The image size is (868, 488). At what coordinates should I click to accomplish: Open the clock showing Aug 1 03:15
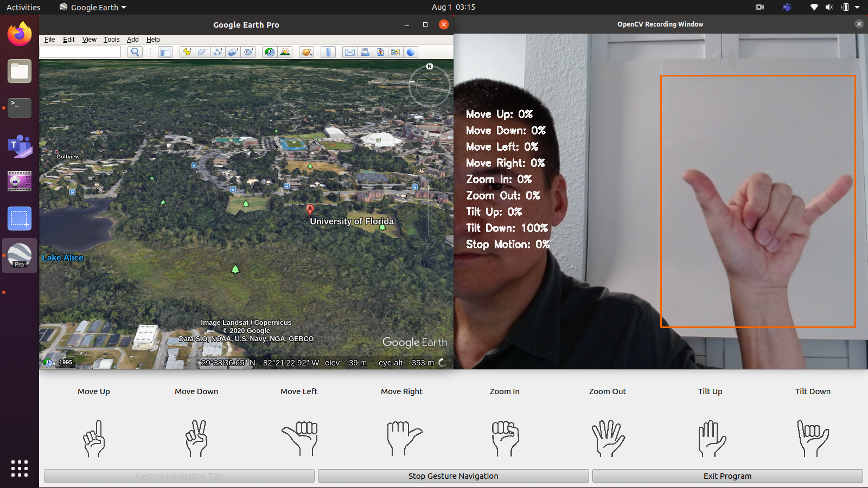click(454, 7)
